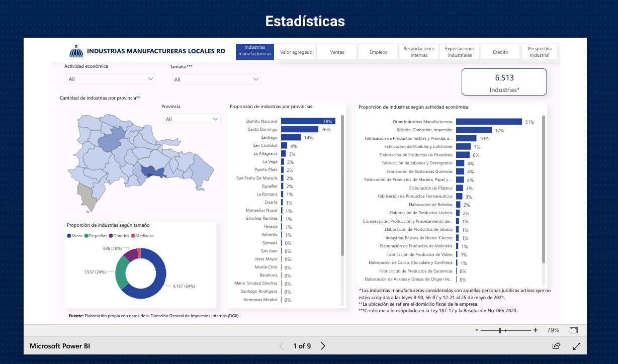
Task: Go to next report page arrow
Action: pyautogui.click(x=323, y=346)
